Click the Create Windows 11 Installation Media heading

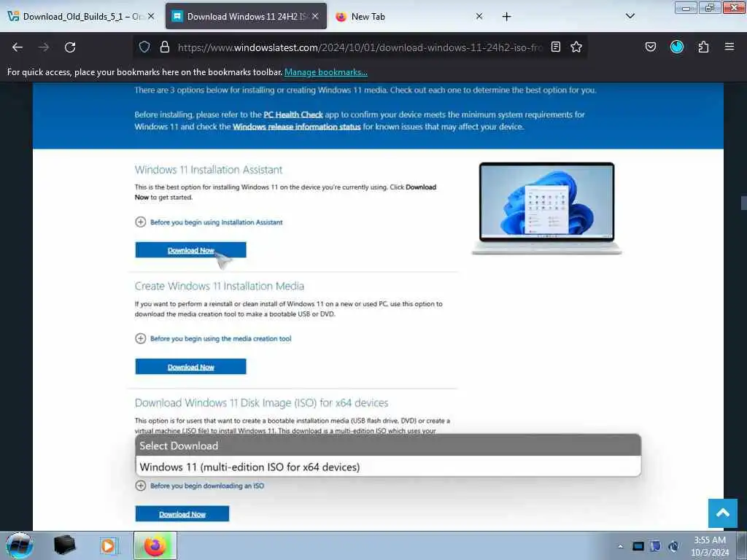[x=219, y=286]
